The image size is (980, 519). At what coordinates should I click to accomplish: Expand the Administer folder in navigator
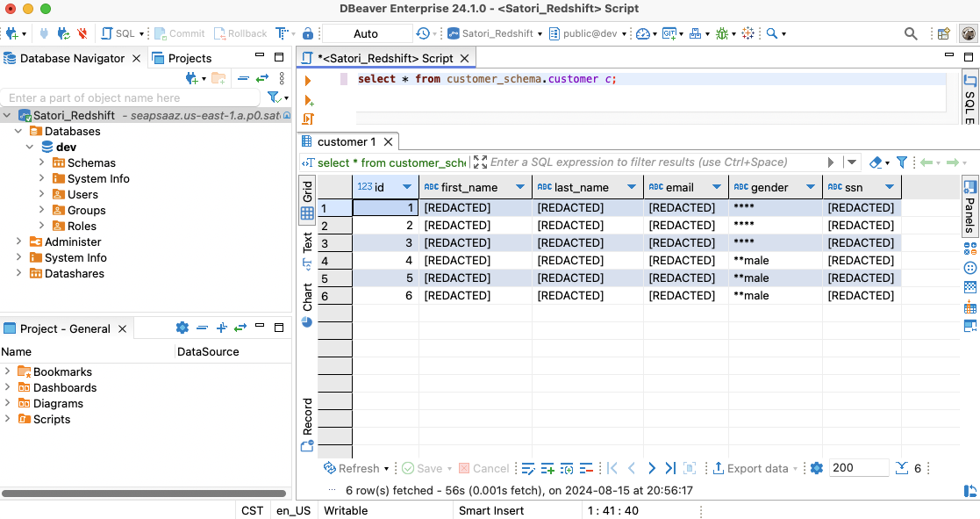tap(19, 241)
